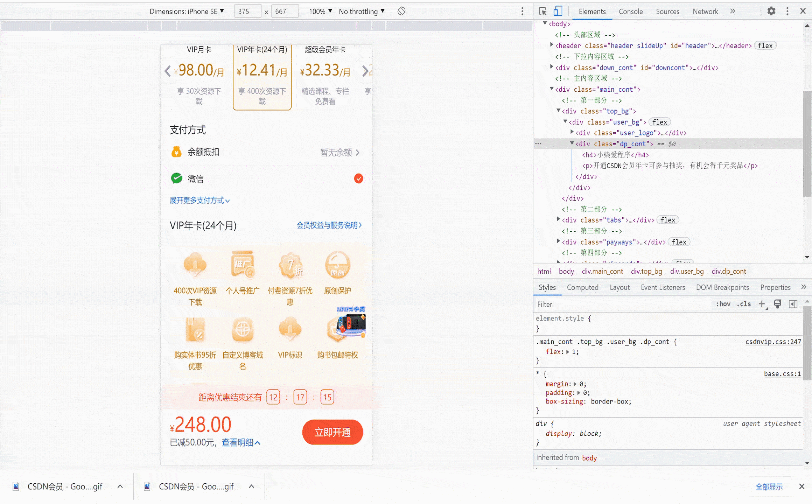Toggle flex badge on payways div
The image size is (812, 504).
coord(679,242)
